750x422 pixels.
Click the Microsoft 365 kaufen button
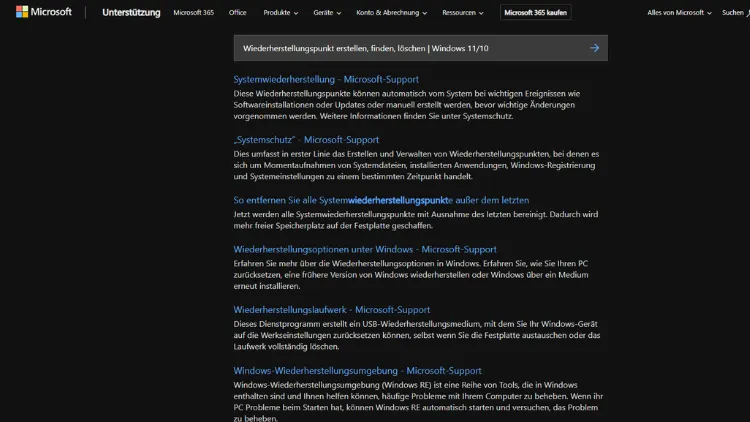tap(535, 12)
